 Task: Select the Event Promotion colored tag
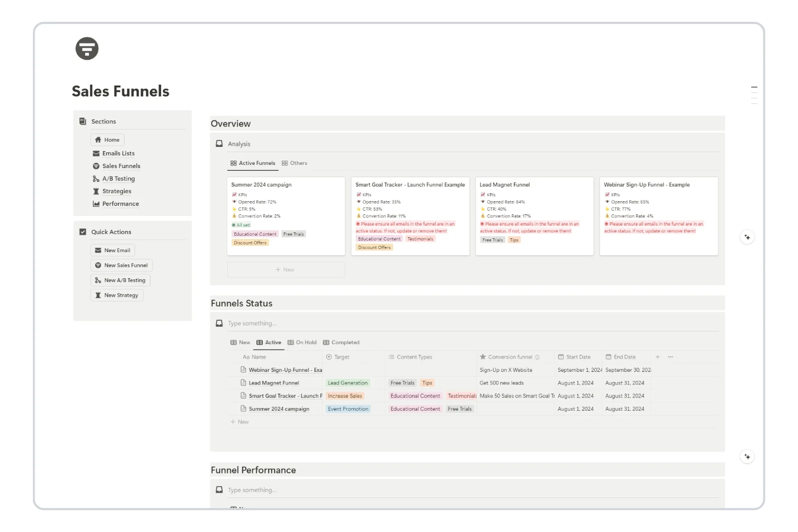(x=348, y=409)
